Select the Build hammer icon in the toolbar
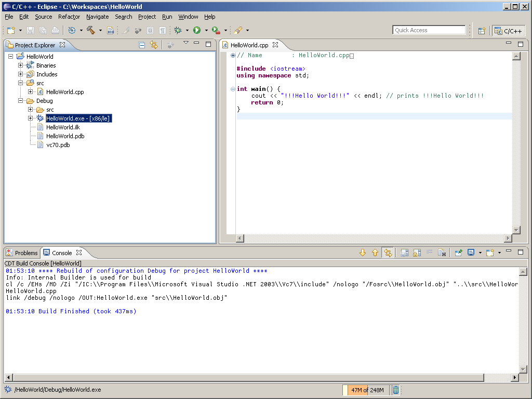Image resolution: width=532 pixels, height=399 pixels. click(89, 30)
